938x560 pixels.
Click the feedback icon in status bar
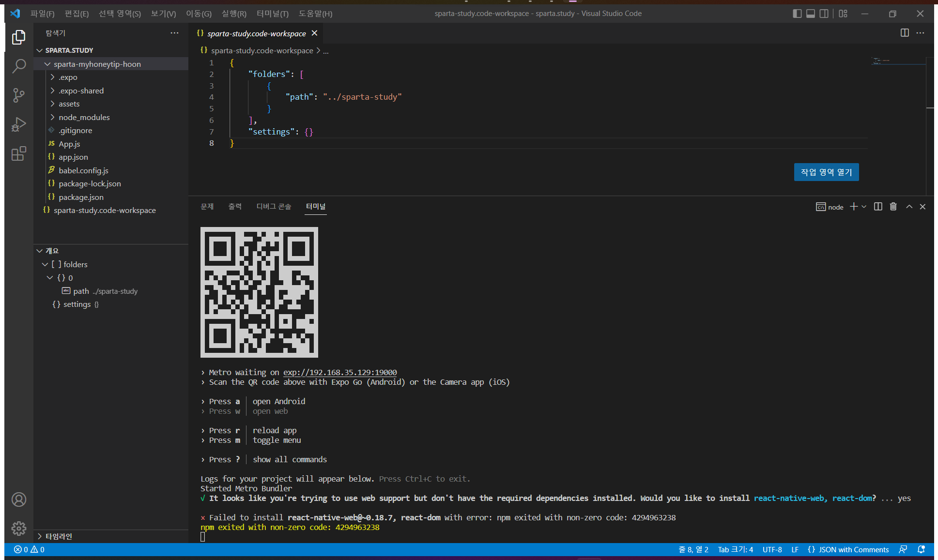(x=903, y=549)
